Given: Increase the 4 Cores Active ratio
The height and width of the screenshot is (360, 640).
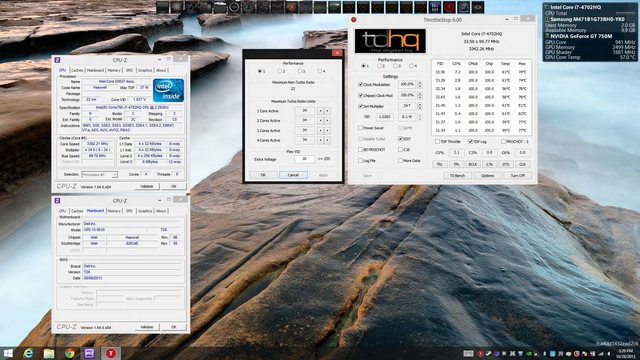Looking at the screenshot, I should 327,140.
